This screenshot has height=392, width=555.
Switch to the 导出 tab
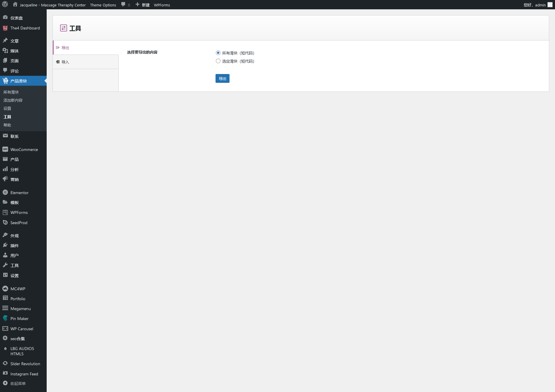pyautogui.click(x=86, y=48)
